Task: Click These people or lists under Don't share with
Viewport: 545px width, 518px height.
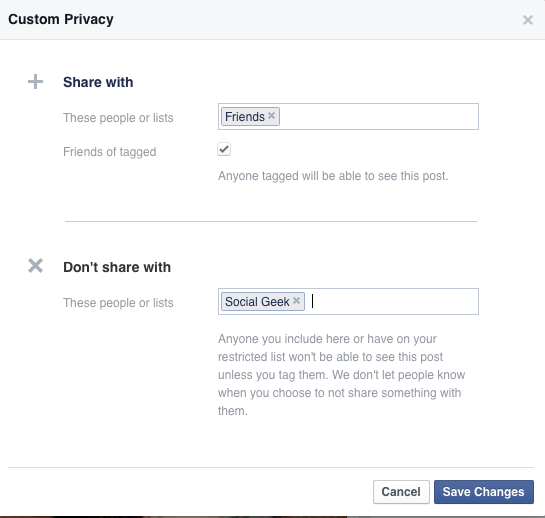Action: click(118, 302)
